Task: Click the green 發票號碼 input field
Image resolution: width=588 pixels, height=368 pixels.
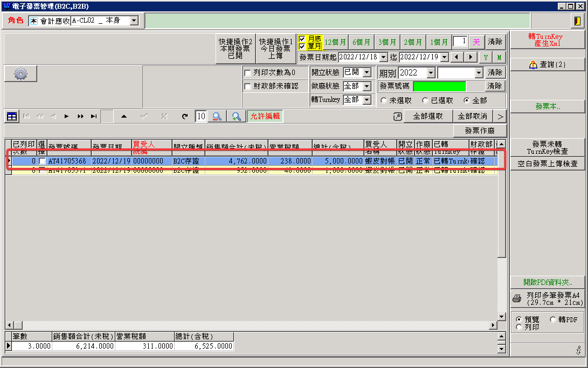Action: [x=439, y=86]
